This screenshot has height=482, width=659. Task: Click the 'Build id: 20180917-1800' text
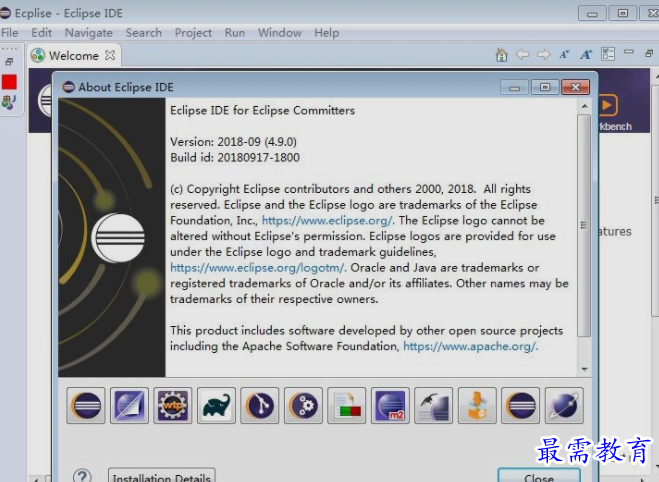tap(235, 158)
